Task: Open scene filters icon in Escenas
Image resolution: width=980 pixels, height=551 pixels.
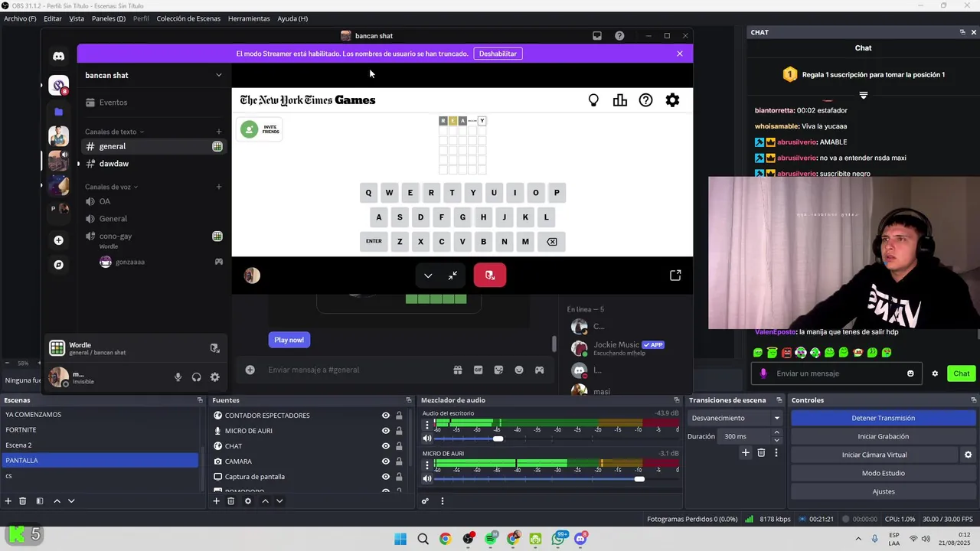Action: point(40,501)
